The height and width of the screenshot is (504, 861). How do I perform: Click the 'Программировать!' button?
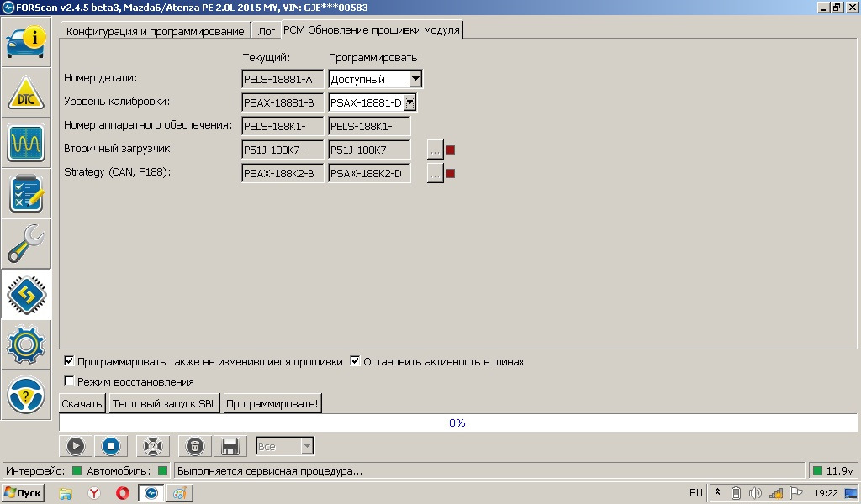tap(272, 404)
